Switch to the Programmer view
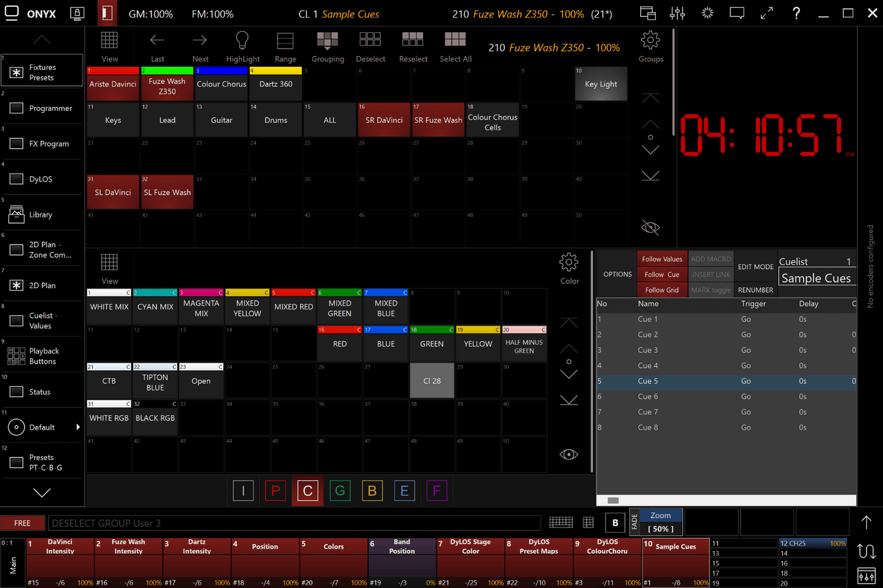This screenshot has width=883, height=588. [x=42, y=108]
